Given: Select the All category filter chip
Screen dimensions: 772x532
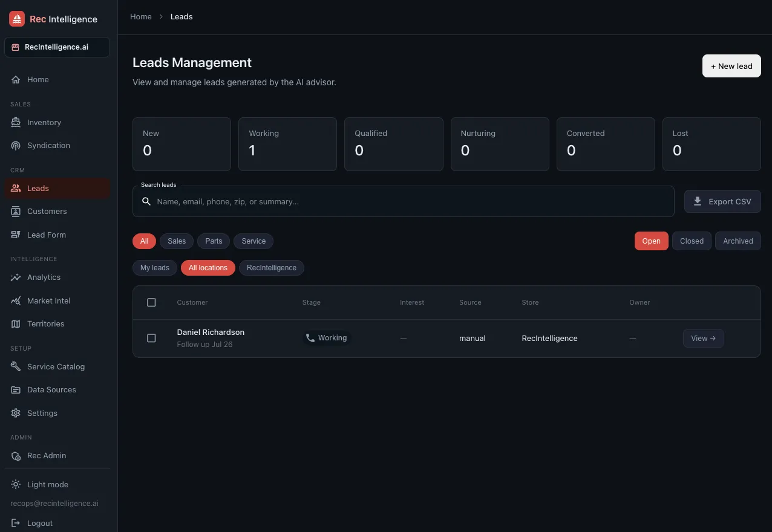Looking at the screenshot, I should pos(144,241).
